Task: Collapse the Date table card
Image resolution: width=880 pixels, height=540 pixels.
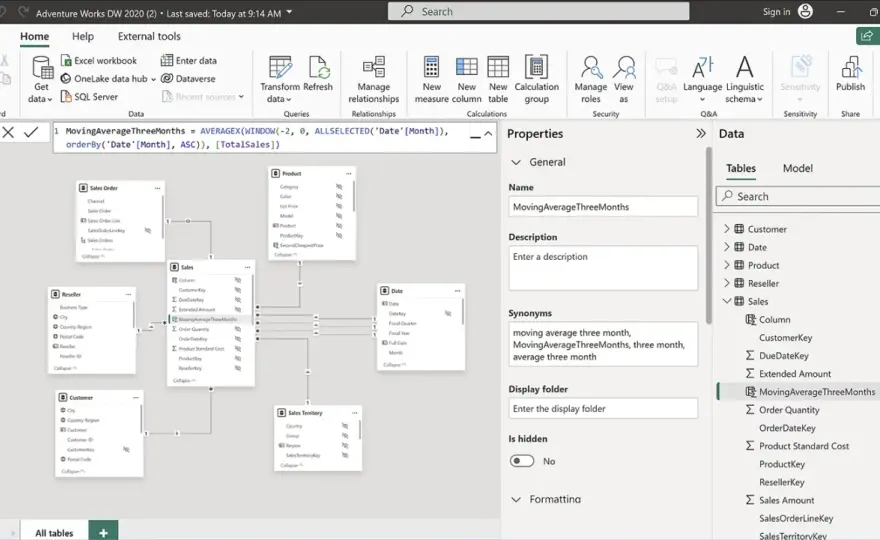Action: pyautogui.click(x=395, y=364)
